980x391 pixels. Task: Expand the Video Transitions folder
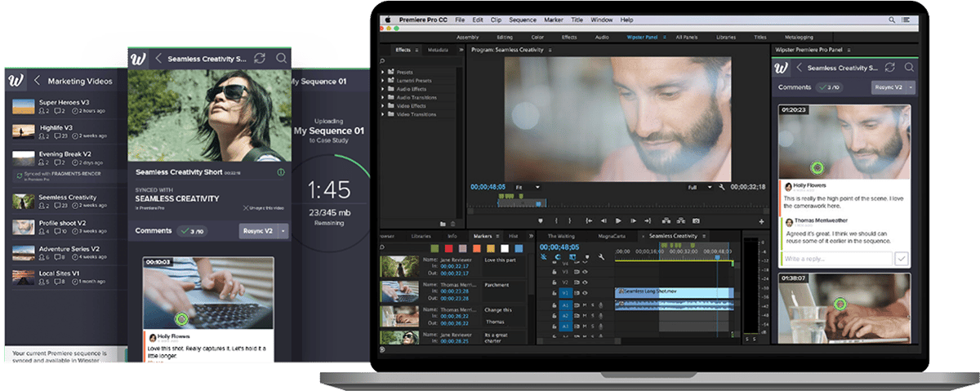pos(383,113)
